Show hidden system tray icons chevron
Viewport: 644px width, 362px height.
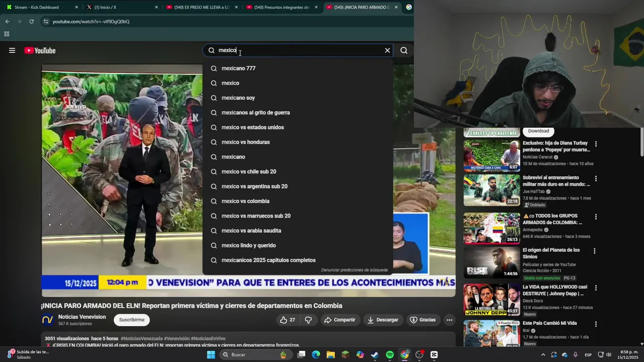[543, 354]
